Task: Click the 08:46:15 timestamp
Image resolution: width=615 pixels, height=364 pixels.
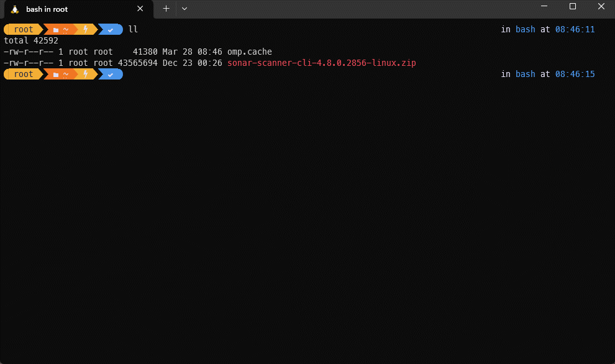Action: (x=575, y=74)
